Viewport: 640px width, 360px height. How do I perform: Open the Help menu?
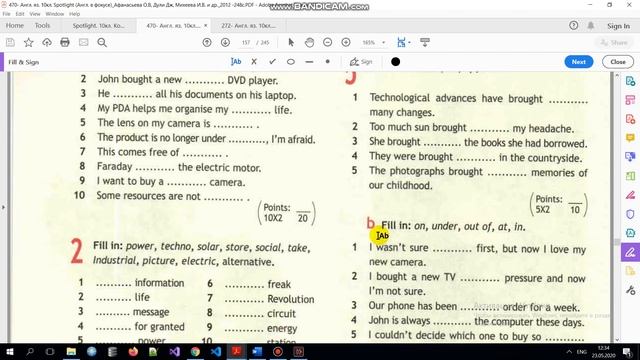[74, 14]
